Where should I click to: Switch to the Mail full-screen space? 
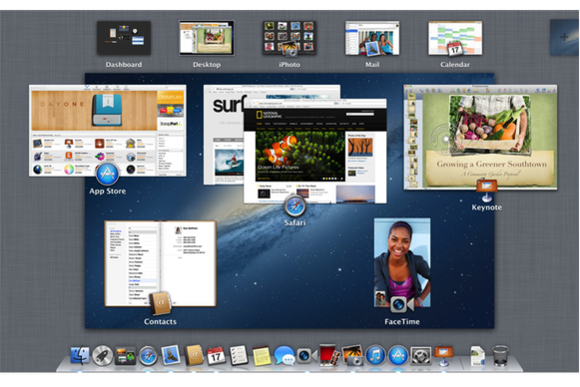[372, 38]
